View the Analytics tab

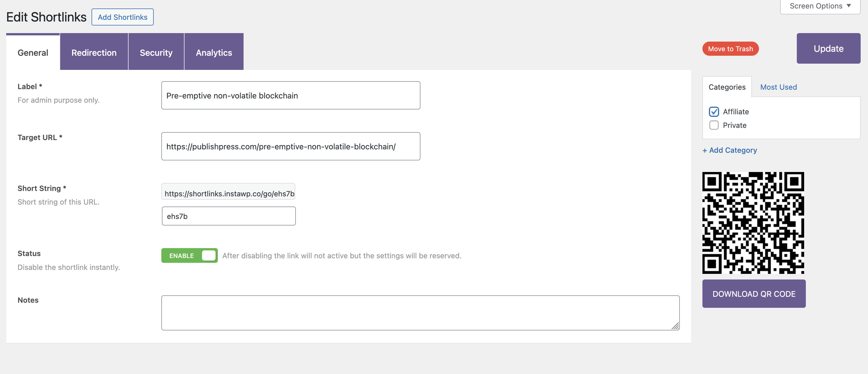214,52
